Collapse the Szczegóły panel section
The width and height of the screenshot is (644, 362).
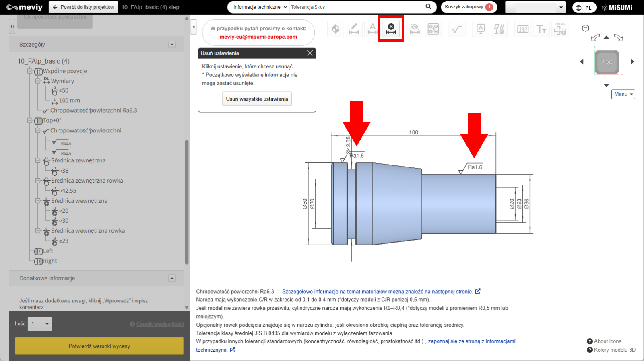[172, 45]
